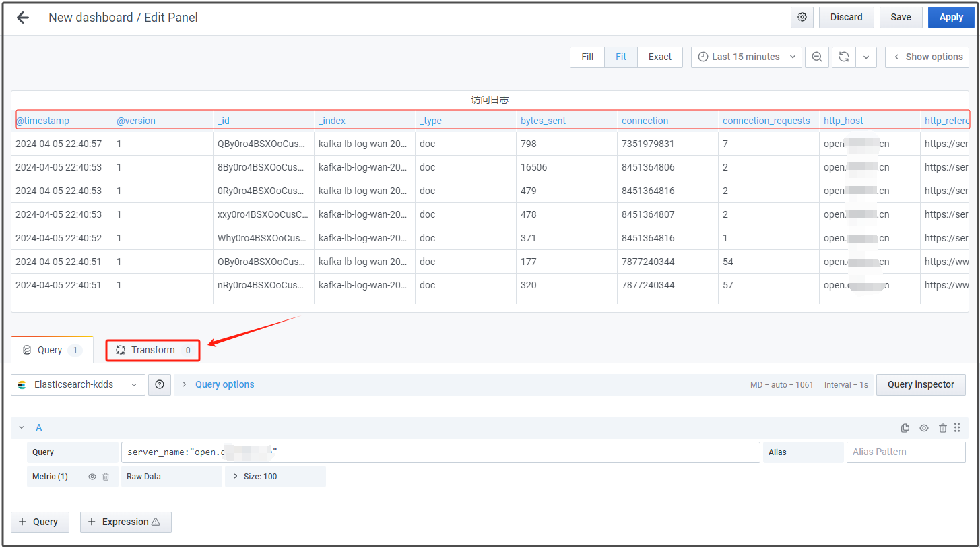The image size is (980, 548).
Task: Open the Query inspector
Action: [x=920, y=384]
